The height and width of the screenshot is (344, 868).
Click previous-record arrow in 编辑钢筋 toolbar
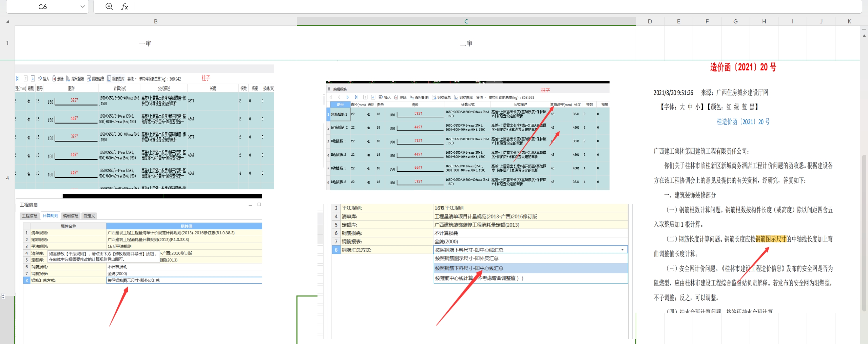pos(339,97)
